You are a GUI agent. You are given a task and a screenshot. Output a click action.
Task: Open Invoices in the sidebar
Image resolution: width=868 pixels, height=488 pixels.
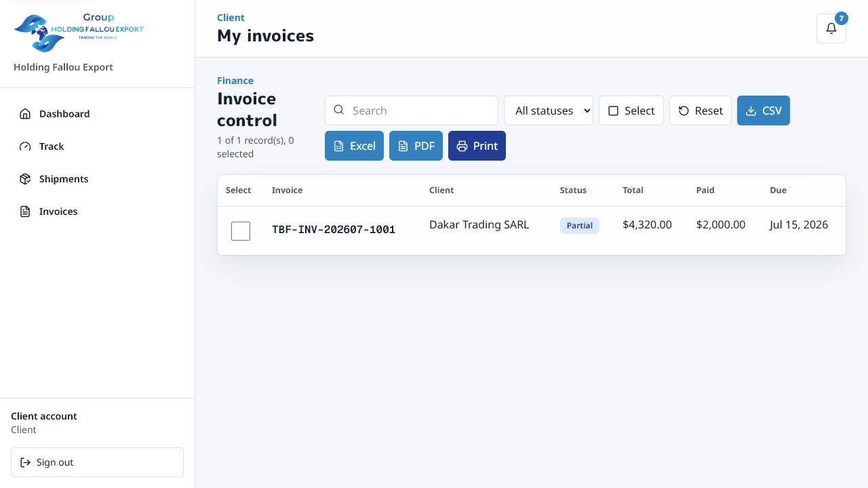97,211
